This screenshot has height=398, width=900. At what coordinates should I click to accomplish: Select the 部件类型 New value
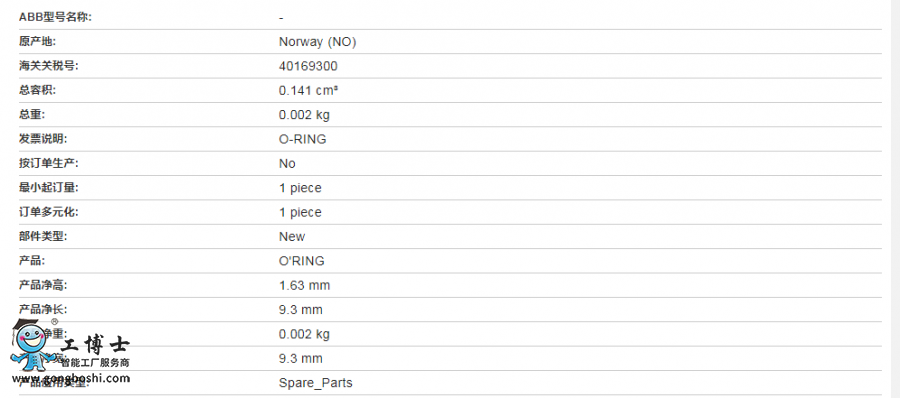tap(292, 237)
